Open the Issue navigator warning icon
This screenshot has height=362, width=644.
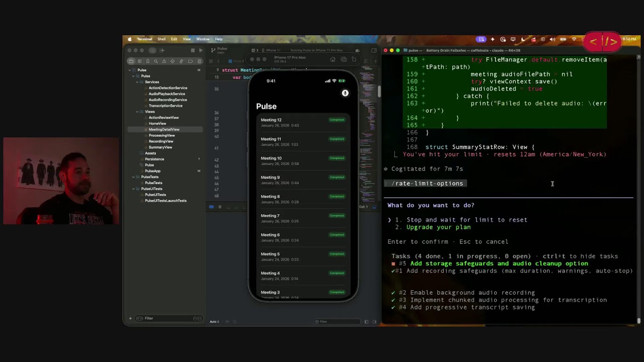coord(165,61)
